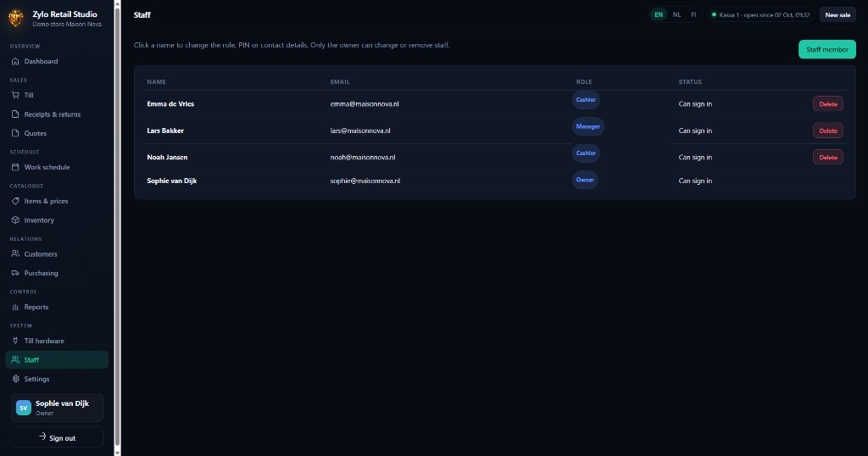Click email lars@maisonnova.nl
The image size is (868, 456).
point(360,131)
